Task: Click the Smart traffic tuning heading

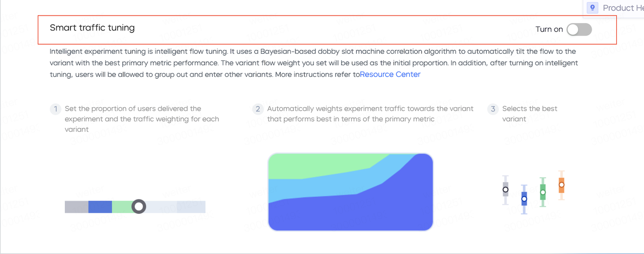Action: [92, 28]
